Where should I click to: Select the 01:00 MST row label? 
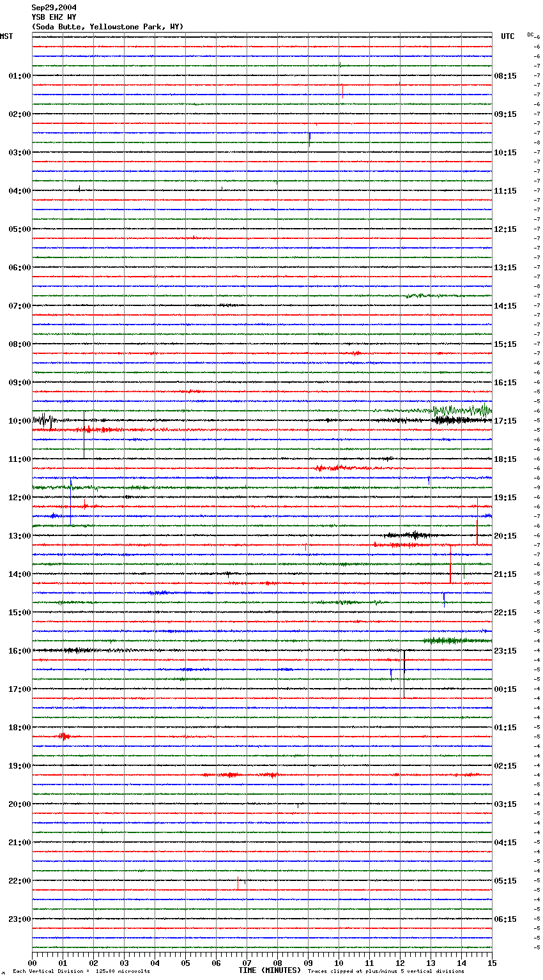coord(20,76)
